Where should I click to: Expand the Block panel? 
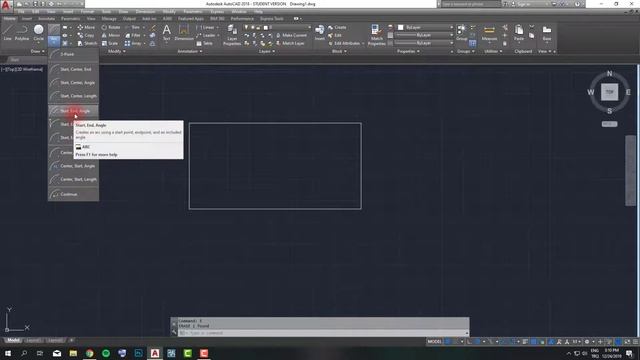point(339,51)
